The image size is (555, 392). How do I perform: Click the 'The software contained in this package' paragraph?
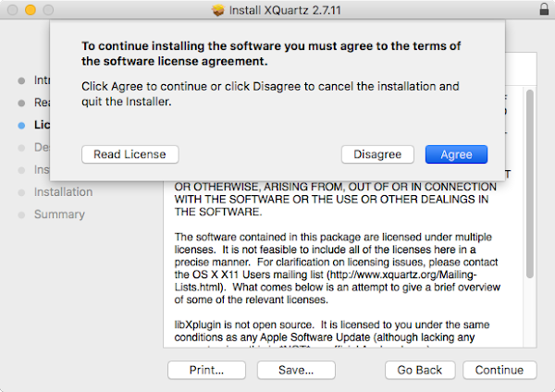[x=337, y=268]
